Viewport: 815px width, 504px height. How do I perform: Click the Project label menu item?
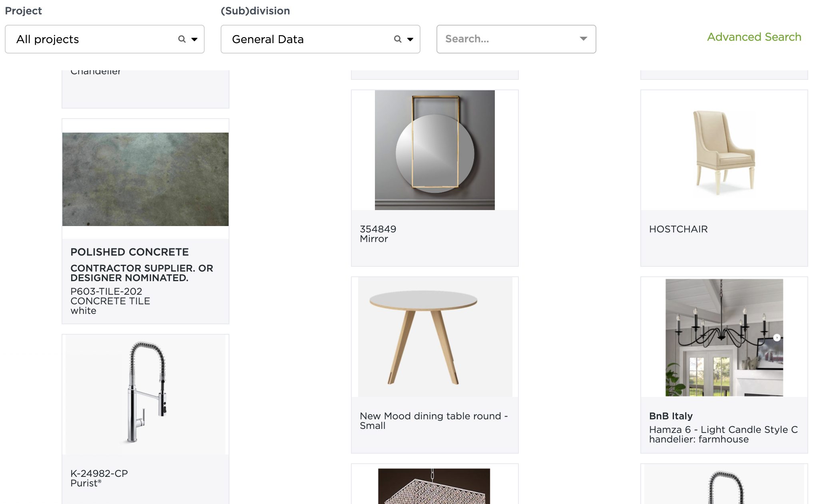[x=23, y=10]
